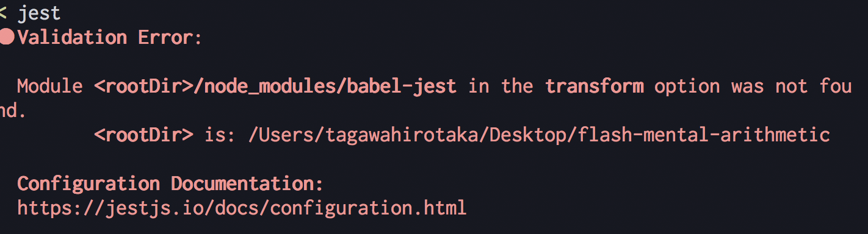Click the word "Module" starting the error message

coord(50,86)
